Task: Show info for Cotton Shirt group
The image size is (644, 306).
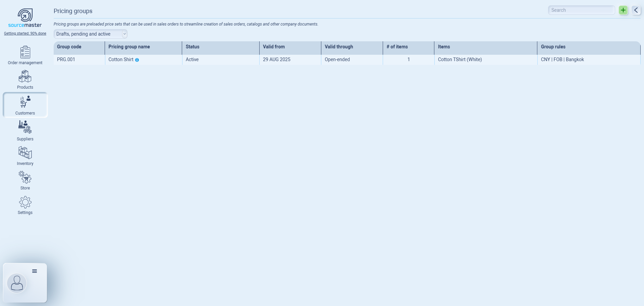Action: point(137,60)
